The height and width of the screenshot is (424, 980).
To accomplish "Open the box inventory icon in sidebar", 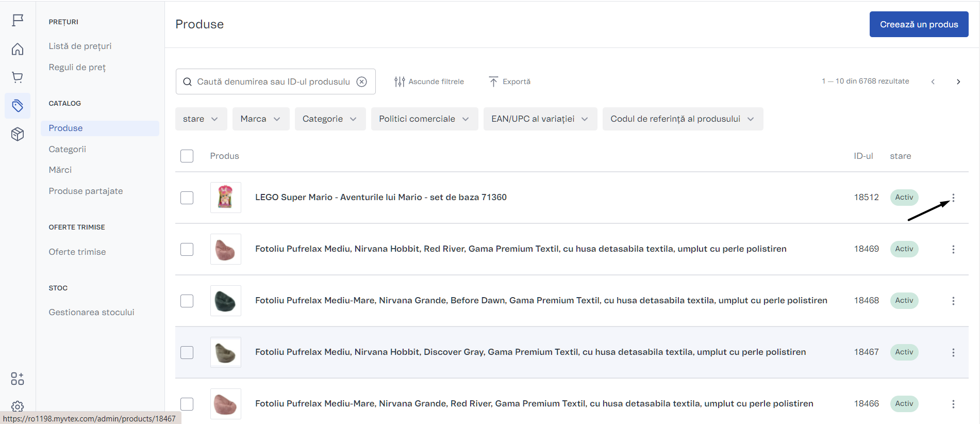I will coord(18,134).
